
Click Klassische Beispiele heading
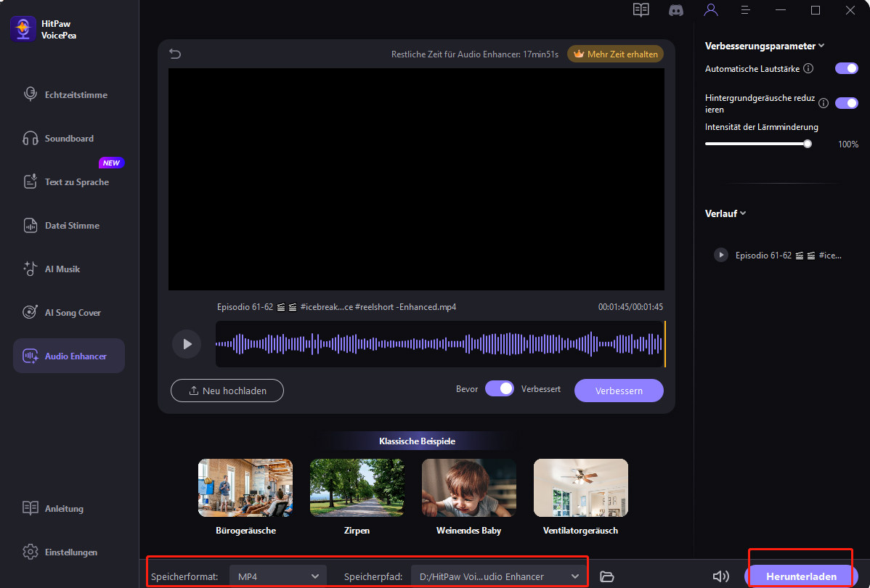pyautogui.click(x=418, y=441)
